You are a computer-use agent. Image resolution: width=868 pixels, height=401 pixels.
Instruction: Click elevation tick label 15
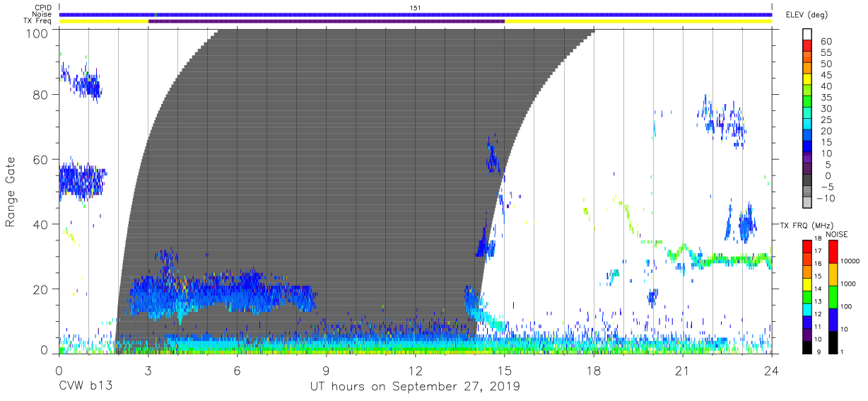click(x=826, y=142)
